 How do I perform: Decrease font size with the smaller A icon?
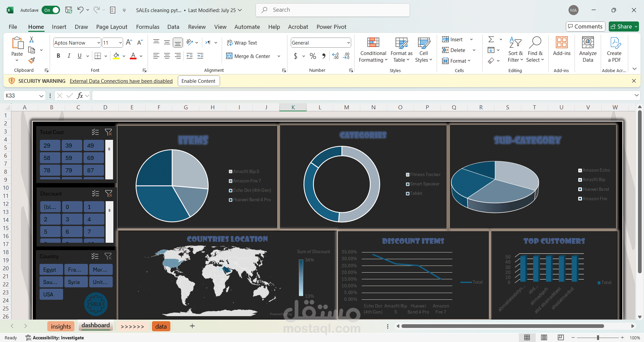[140, 43]
